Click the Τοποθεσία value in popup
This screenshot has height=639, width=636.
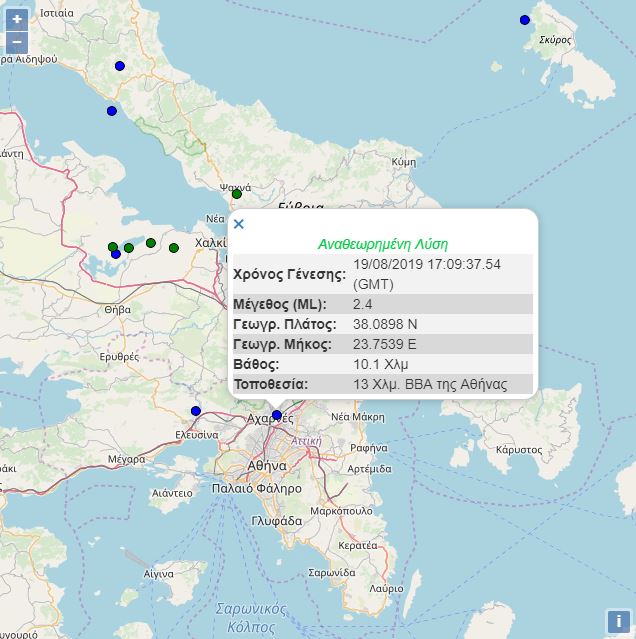click(430, 384)
